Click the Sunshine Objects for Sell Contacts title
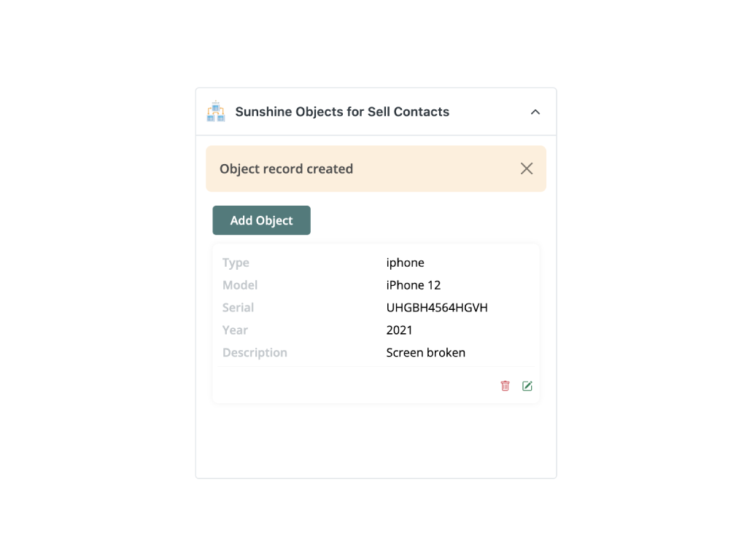The height and width of the screenshot is (560, 747). [342, 112]
